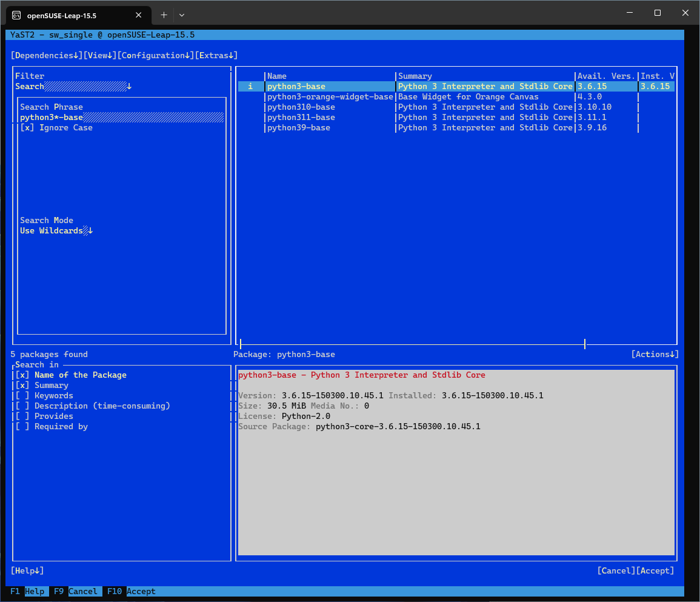The width and height of the screenshot is (700, 602).
Task: Minimize the terminal window
Action: pos(630,13)
